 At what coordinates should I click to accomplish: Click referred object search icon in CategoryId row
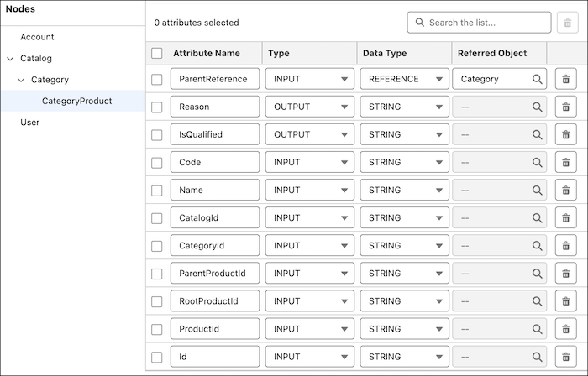pos(537,245)
